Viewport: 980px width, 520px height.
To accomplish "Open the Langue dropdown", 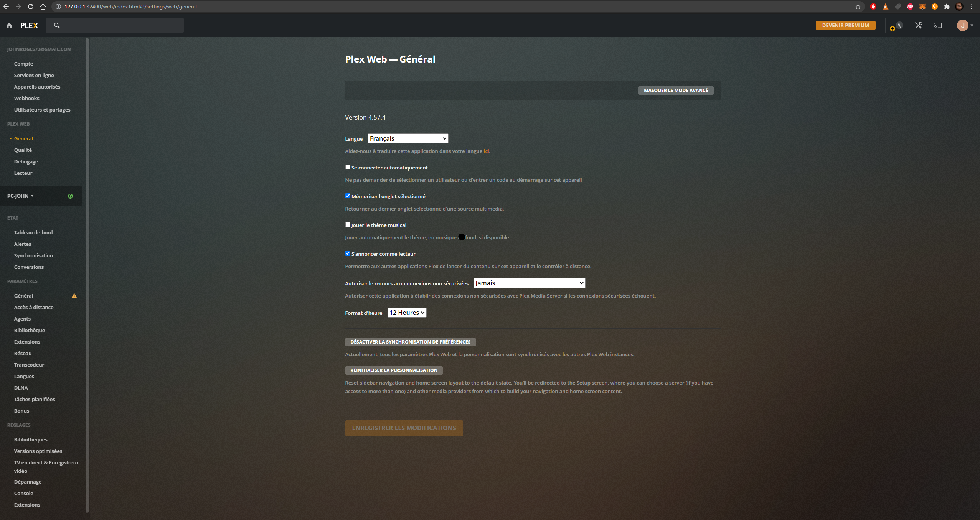I will 408,138.
